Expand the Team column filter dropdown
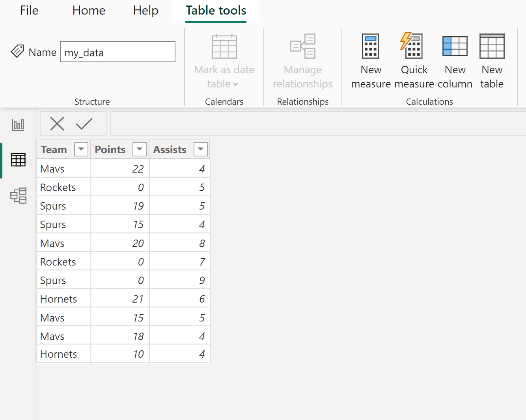The width and height of the screenshot is (526, 420). pyautogui.click(x=81, y=149)
